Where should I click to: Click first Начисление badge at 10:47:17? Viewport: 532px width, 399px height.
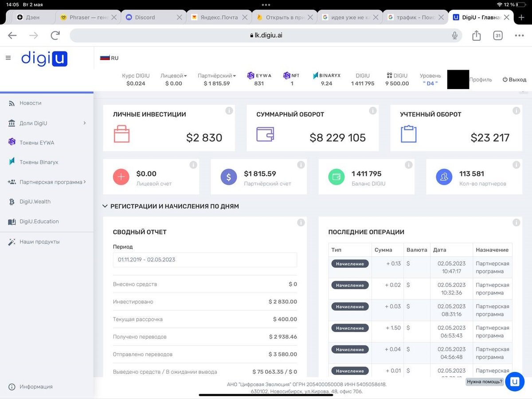[350, 264]
